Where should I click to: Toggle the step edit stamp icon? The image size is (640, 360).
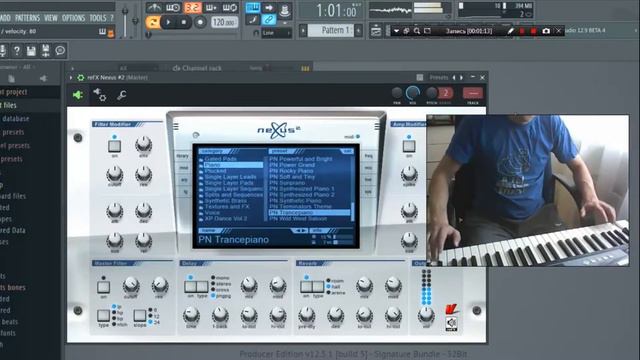click(284, 10)
